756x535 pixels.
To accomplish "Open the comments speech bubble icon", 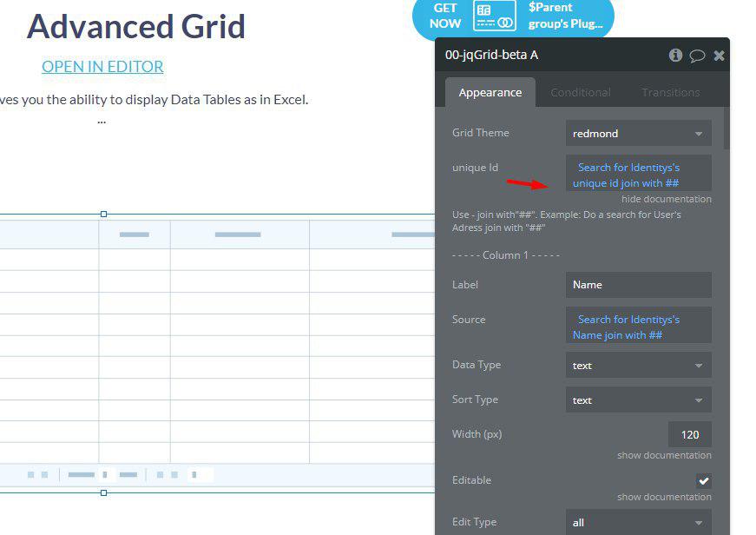I will [697, 56].
